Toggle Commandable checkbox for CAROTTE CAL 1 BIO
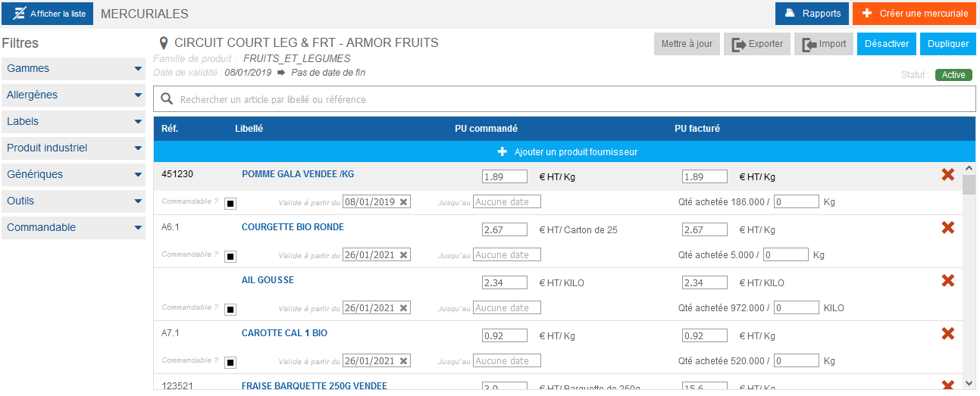980x396 pixels. pyautogui.click(x=230, y=363)
